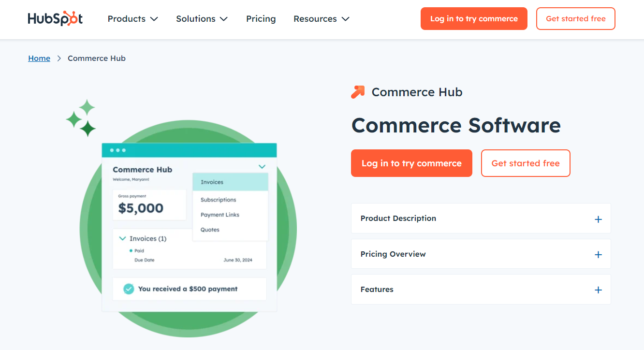The width and height of the screenshot is (644, 350).
Task: Click the plus icon beside Product Description
Action: click(x=598, y=219)
